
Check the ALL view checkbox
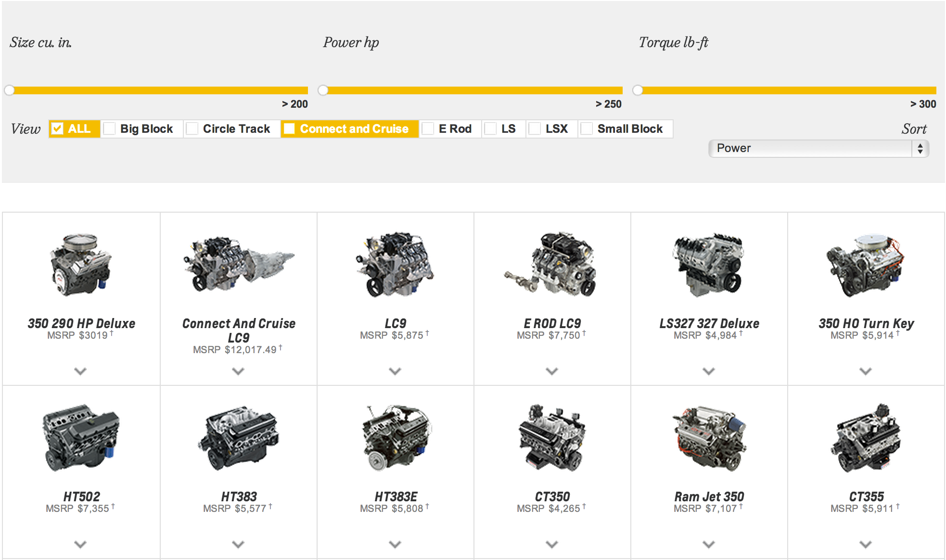point(57,129)
